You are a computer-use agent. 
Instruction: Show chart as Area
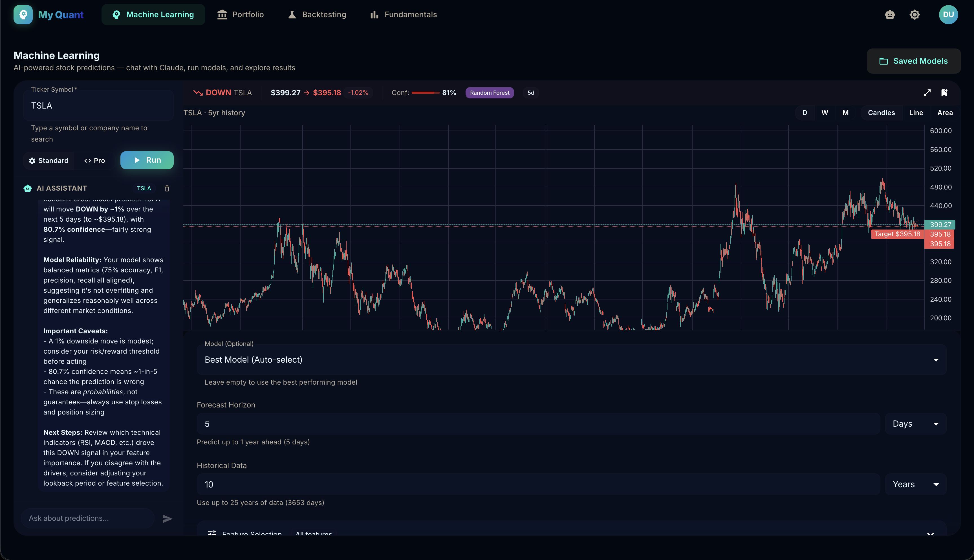945,113
